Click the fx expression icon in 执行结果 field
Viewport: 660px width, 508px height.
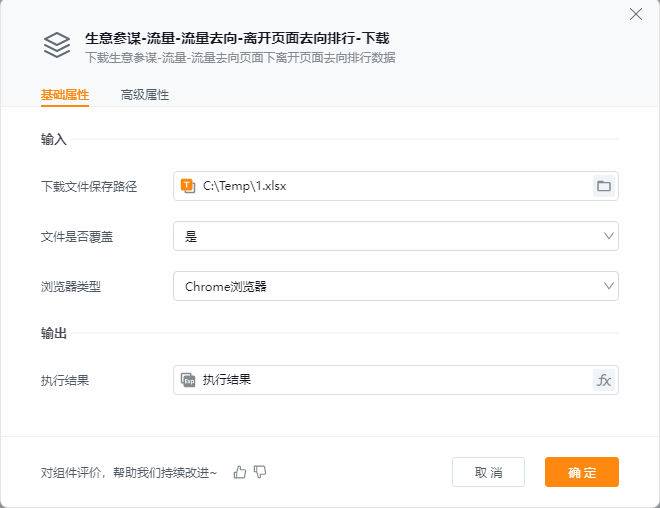[x=603, y=380]
